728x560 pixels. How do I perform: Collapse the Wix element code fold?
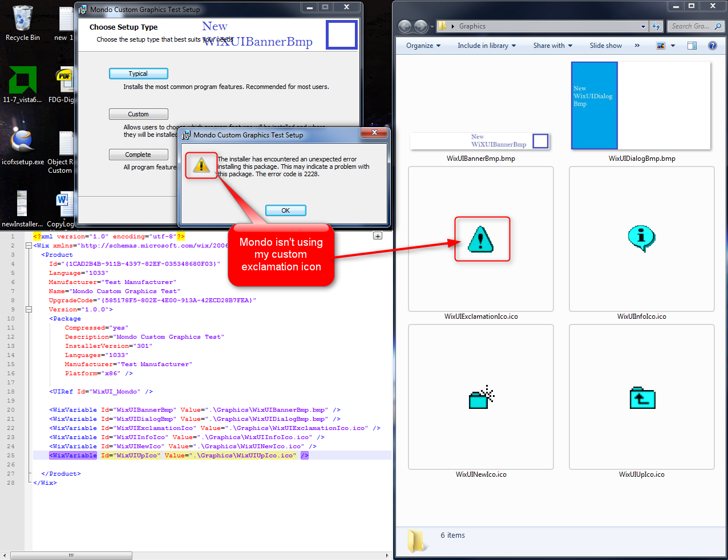click(28, 245)
